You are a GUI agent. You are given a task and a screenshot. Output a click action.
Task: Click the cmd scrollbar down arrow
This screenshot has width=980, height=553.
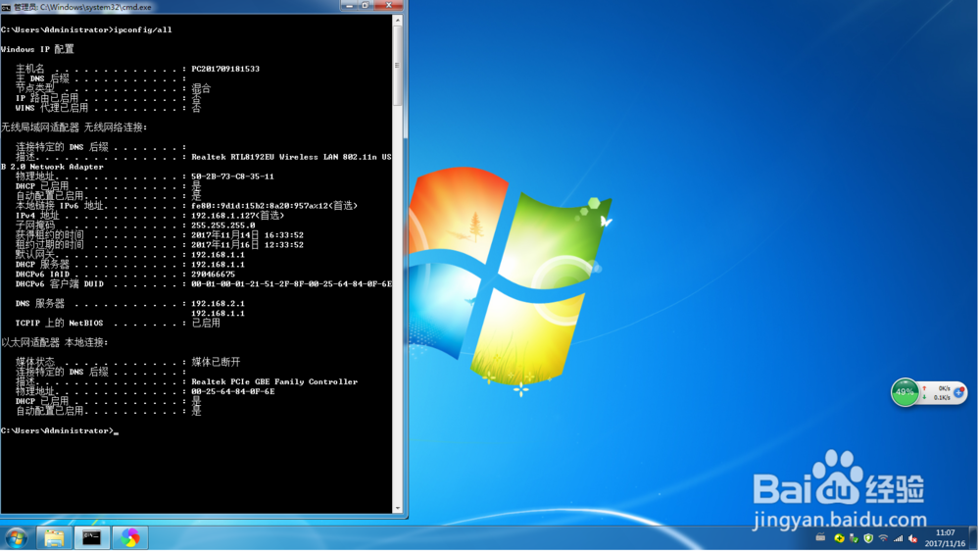398,509
